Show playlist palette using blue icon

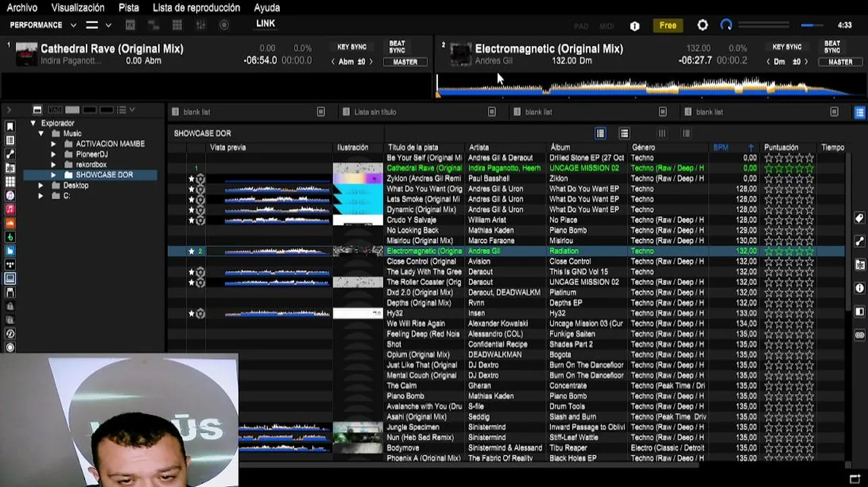860,112
